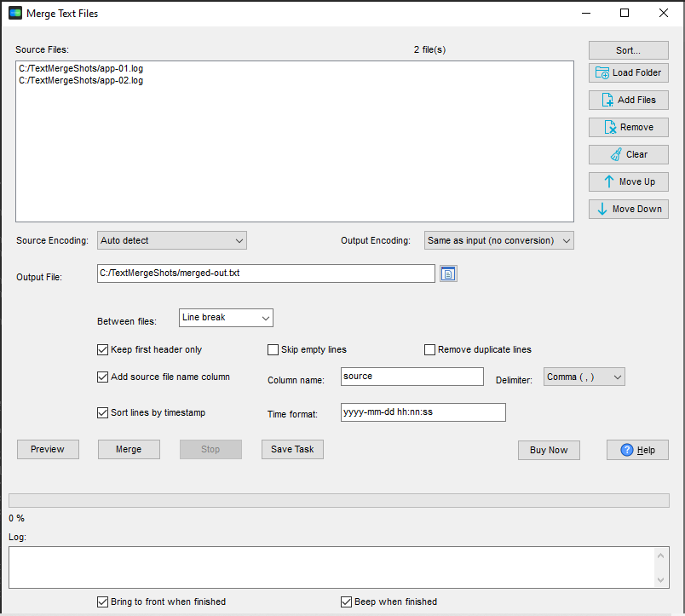This screenshot has height=616, width=685.
Task: Minimize the Merge Text Files window
Action: point(586,13)
